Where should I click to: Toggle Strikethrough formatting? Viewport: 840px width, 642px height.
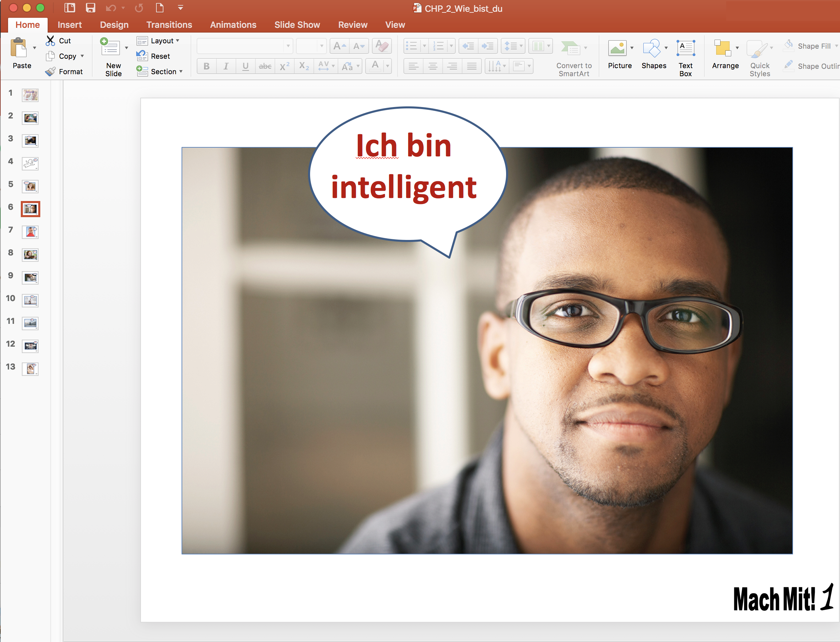265,66
